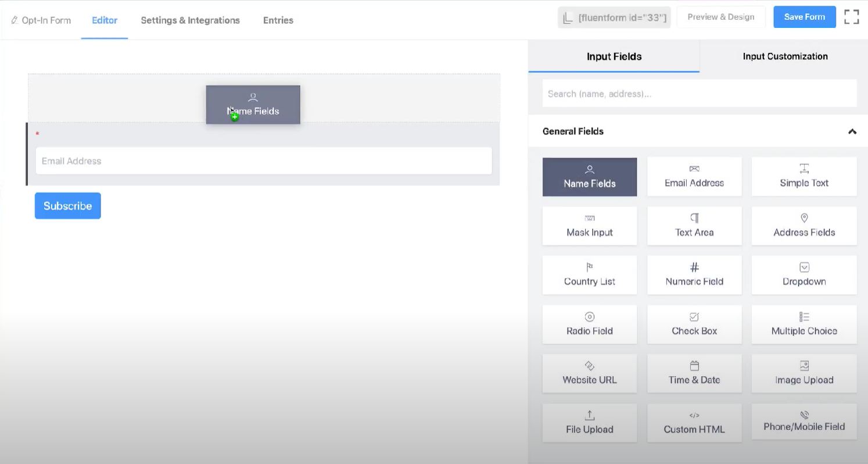Add a Custom HTML block
868x464 pixels.
[694, 422]
